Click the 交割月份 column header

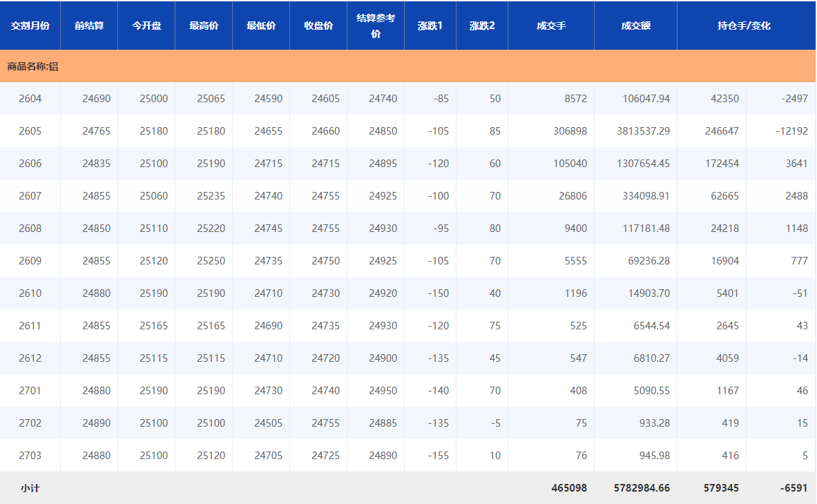30,26
